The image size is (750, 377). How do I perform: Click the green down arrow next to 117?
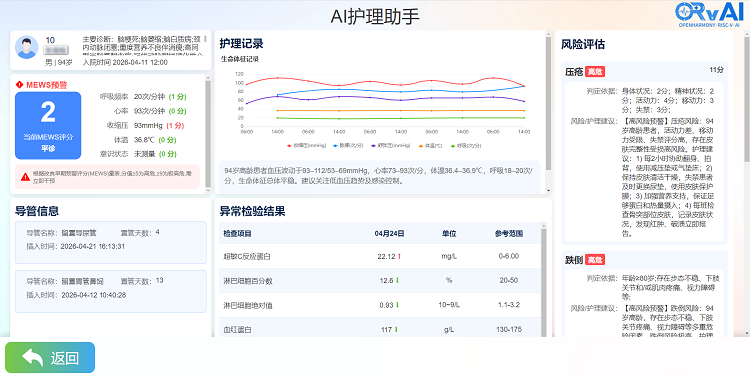click(397, 330)
